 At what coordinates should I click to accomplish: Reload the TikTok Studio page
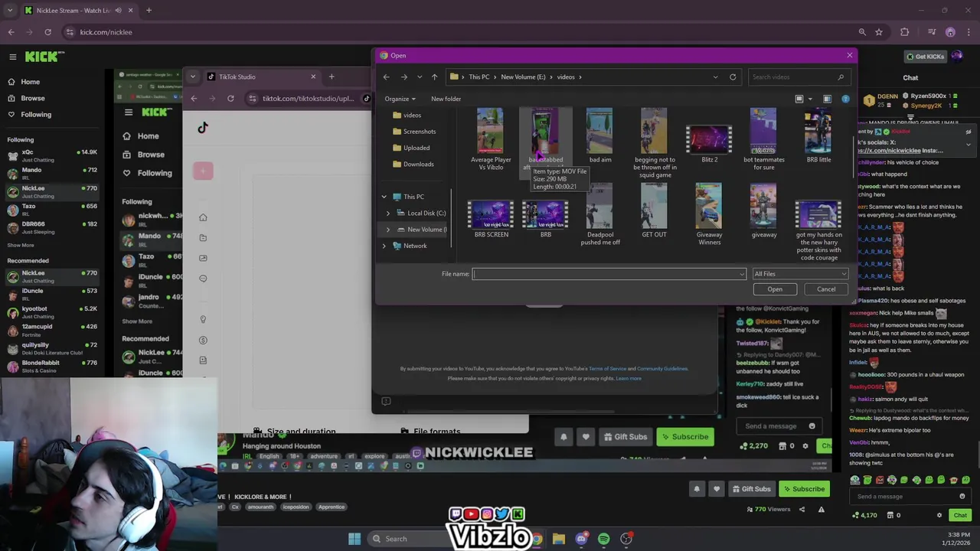pyautogui.click(x=230, y=98)
